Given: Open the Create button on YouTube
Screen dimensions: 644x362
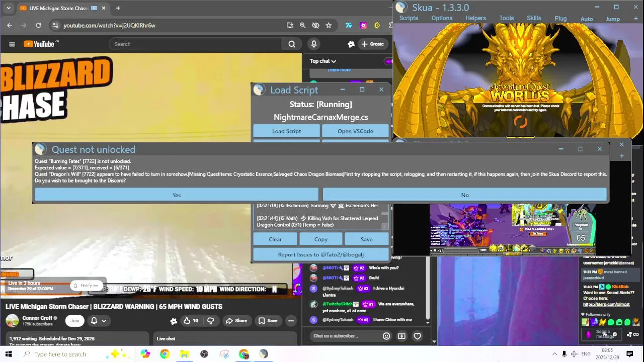Looking at the screenshot, I should (x=372, y=44).
